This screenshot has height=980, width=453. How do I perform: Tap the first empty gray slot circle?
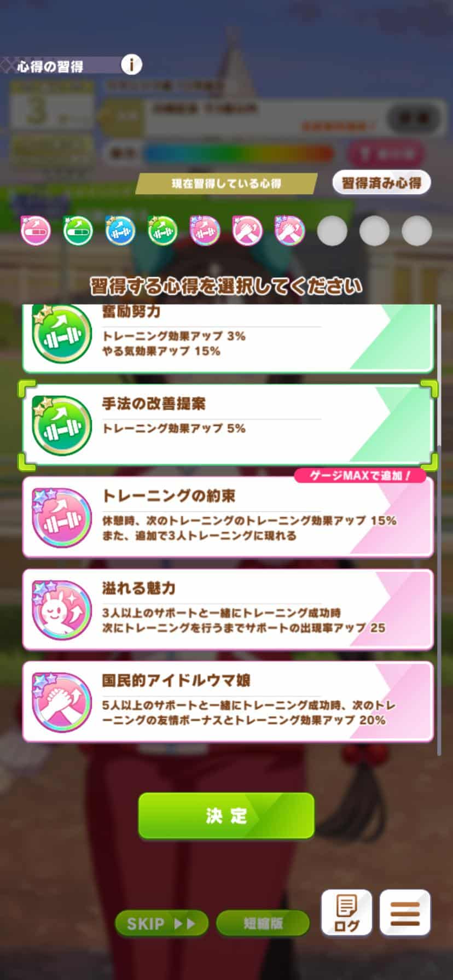(x=332, y=230)
